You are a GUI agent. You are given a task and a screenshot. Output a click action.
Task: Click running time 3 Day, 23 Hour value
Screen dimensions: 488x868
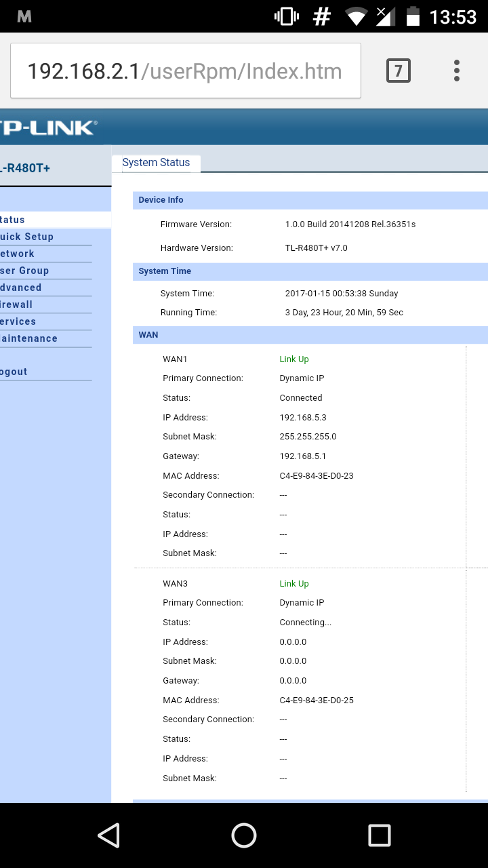(344, 313)
